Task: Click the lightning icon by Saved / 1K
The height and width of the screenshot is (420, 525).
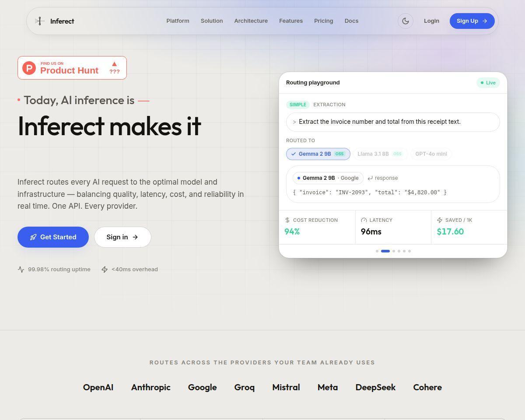Action: (x=440, y=220)
